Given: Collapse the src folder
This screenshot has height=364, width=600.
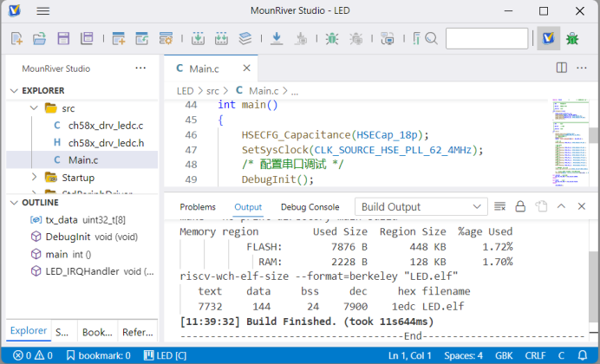Looking at the screenshot, I should [34, 108].
